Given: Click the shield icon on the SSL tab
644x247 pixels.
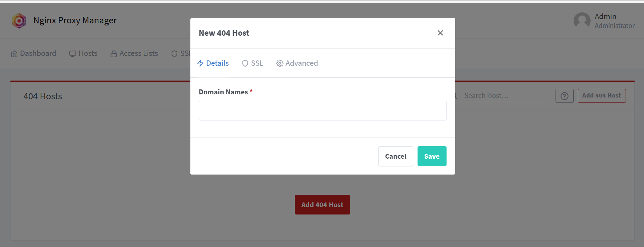Looking at the screenshot, I should click(245, 63).
